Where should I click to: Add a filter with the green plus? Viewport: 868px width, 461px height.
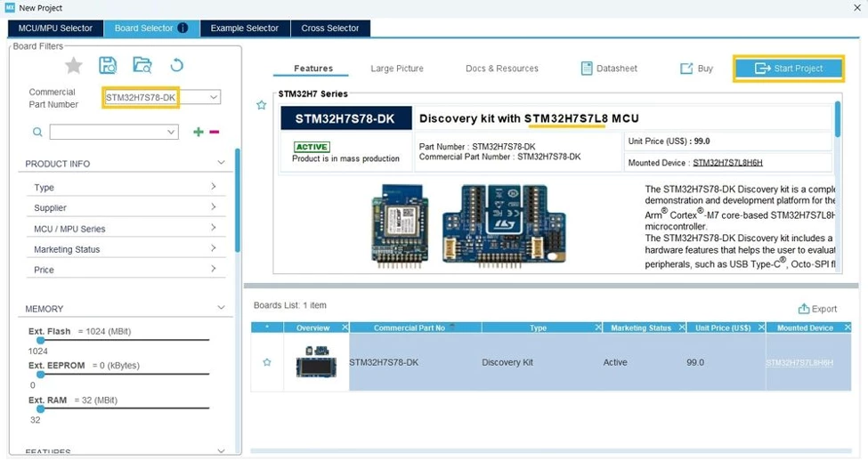tap(199, 132)
